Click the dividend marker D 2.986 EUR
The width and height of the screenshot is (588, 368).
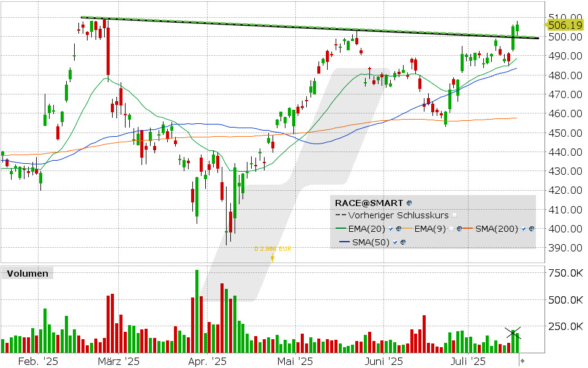(x=273, y=248)
